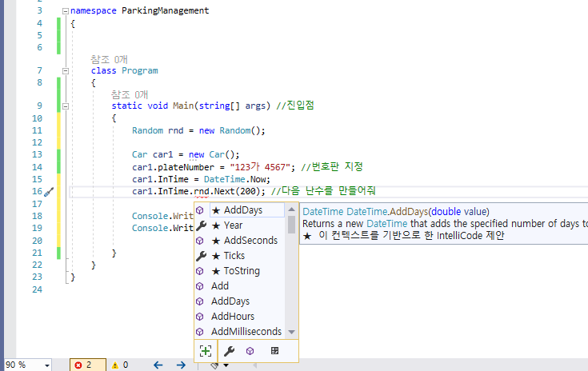
Task: Click the plate number string "123가 4567"
Action: tap(260, 167)
